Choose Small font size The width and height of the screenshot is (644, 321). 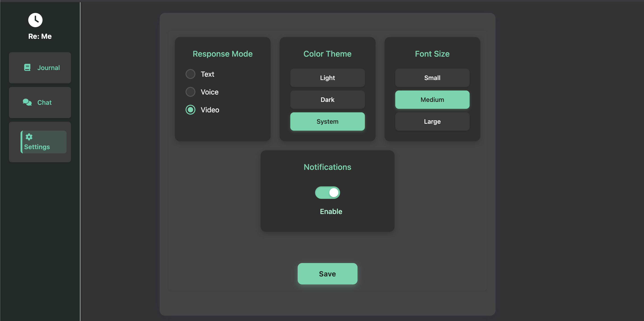[432, 78]
